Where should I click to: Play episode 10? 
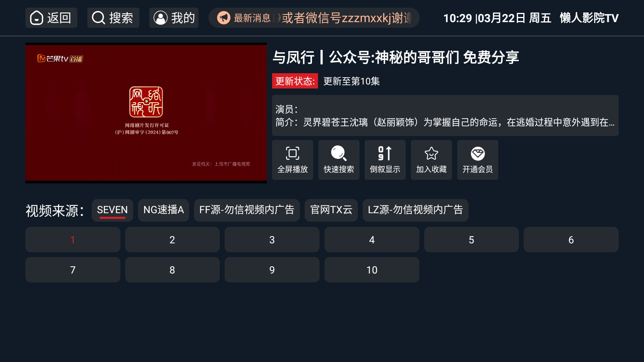pos(372,270)
